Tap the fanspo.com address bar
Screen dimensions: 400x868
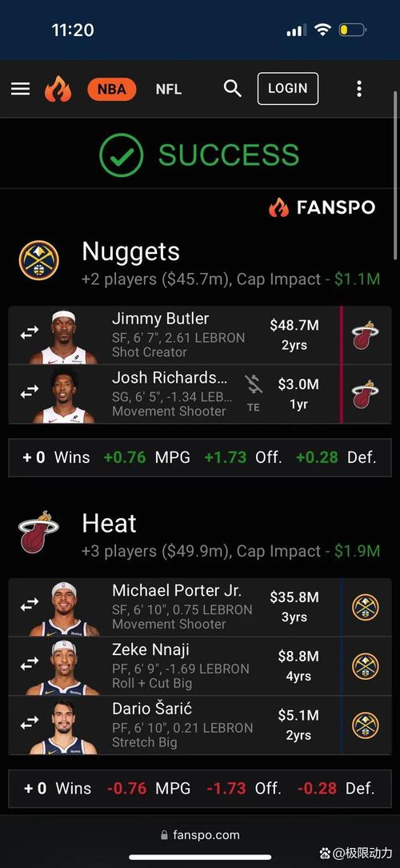tap(200, 835)
